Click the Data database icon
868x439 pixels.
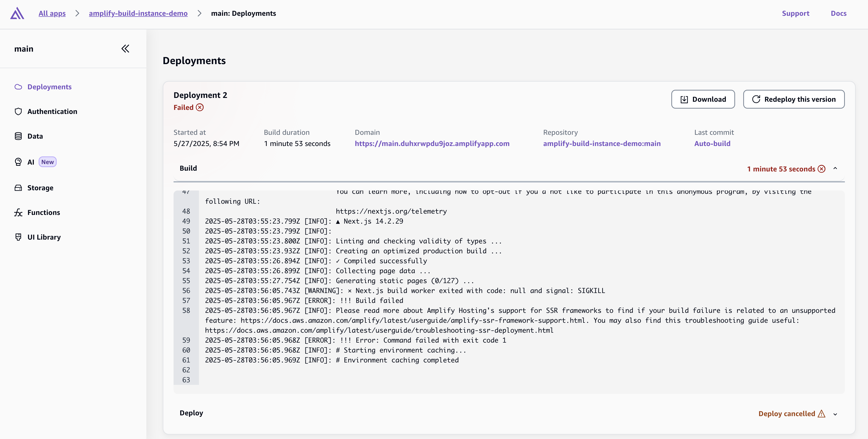click(x=18, y=136)
